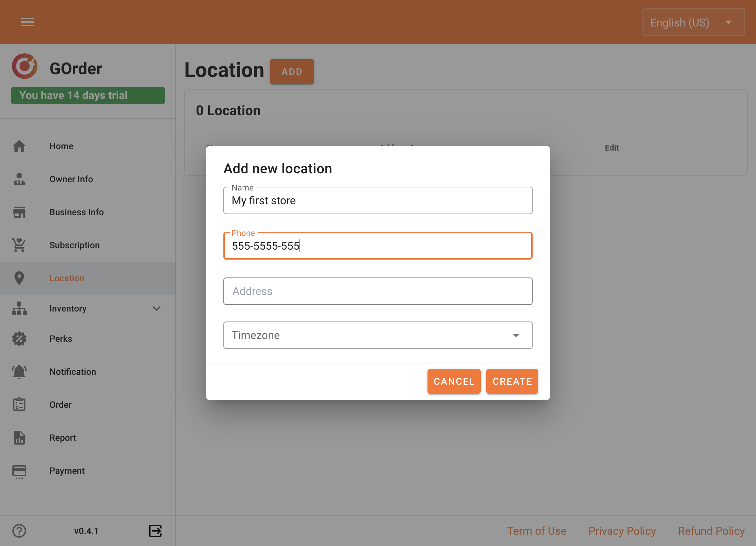Click the Payment card icon

19,471
